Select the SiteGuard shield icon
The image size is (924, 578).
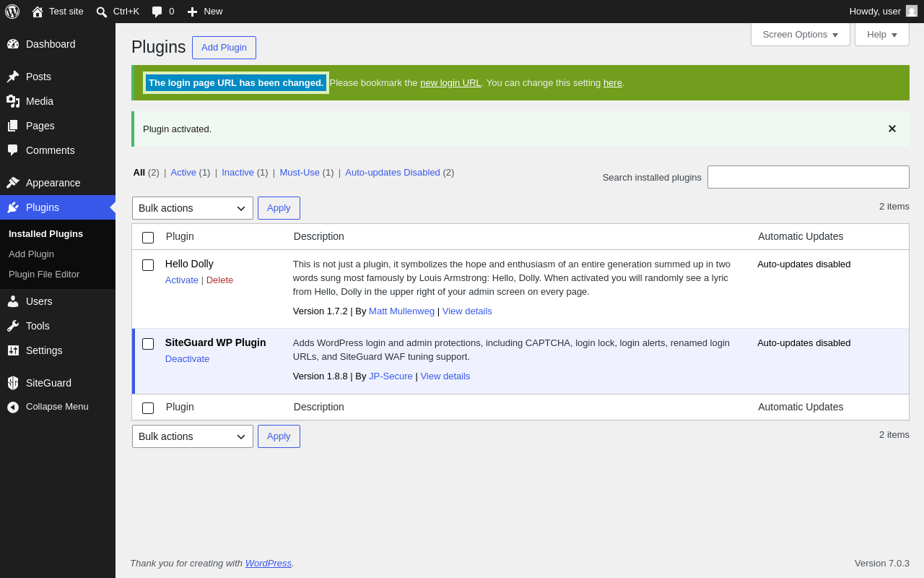(x=13, y=383)
